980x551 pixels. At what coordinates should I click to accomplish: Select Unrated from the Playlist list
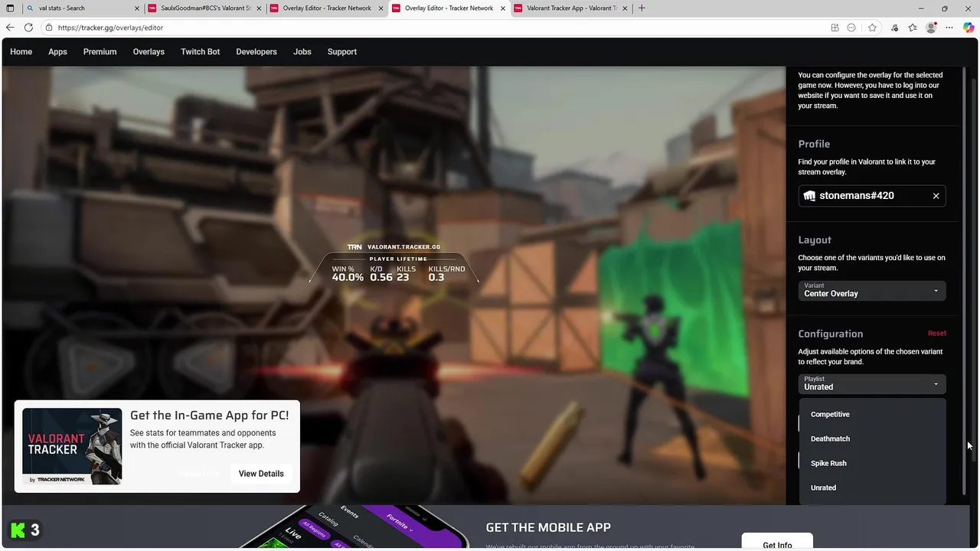[873, 487]
